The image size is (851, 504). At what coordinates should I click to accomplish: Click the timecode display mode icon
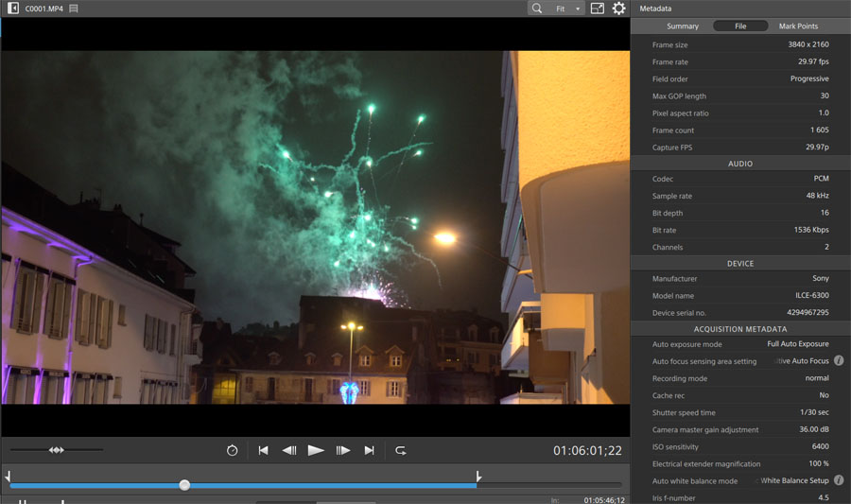[232, 450]
